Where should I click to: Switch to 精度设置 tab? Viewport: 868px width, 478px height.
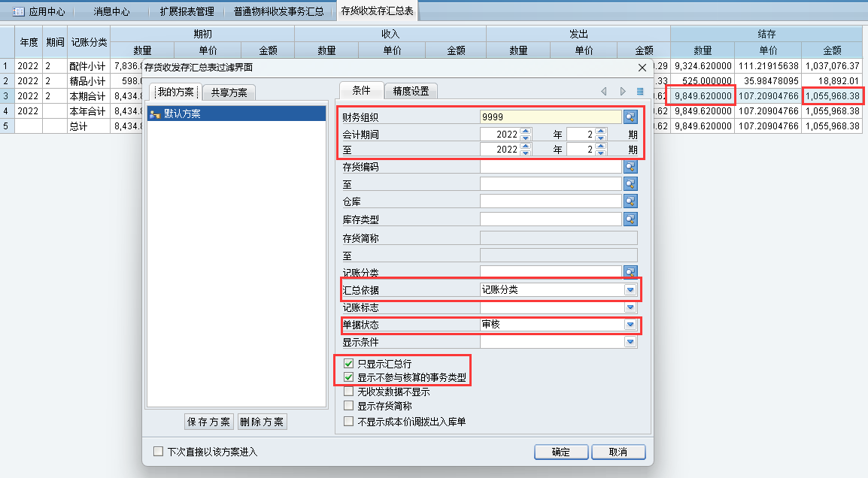(x=411, y=91)
